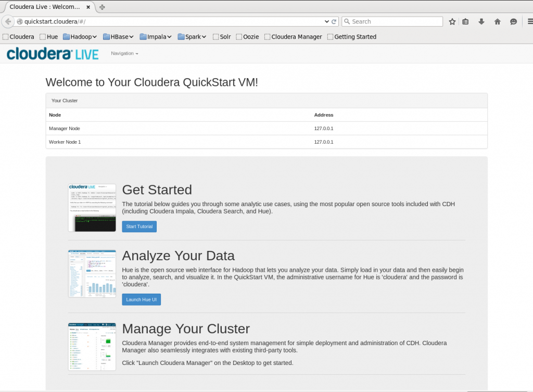533x392 pixels.
Task: Click the globe site identity icon
Action: click(x=20, y=21)
